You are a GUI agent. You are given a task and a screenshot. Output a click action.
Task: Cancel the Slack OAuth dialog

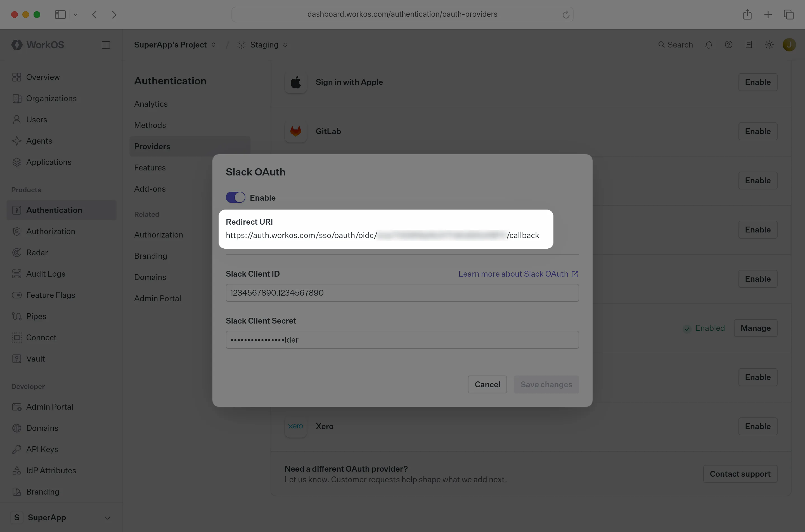[487, 384]
